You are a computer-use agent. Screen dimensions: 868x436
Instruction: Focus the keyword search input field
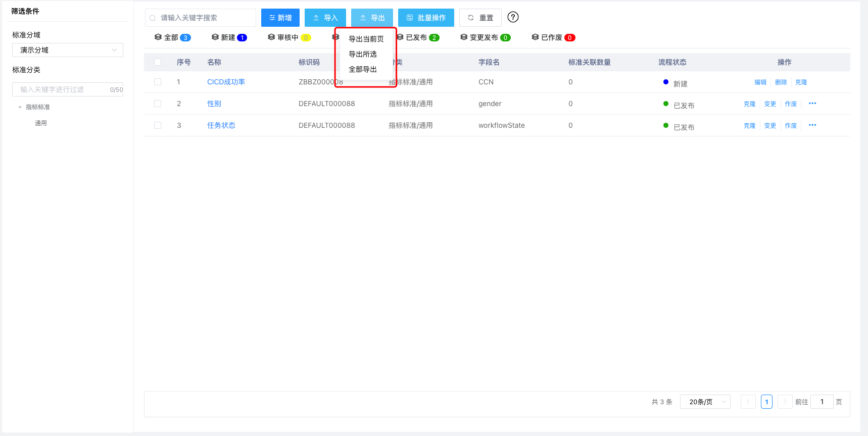coord(201,18)
